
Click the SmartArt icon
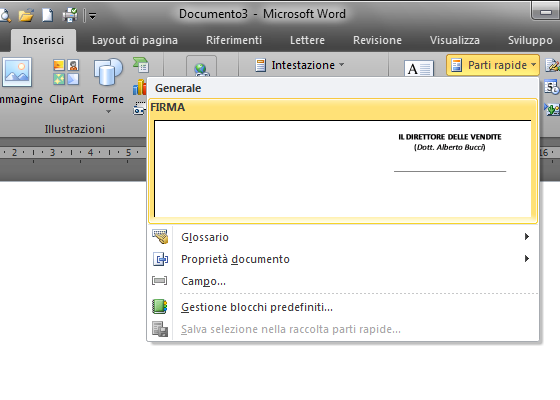tap(141, 65)
